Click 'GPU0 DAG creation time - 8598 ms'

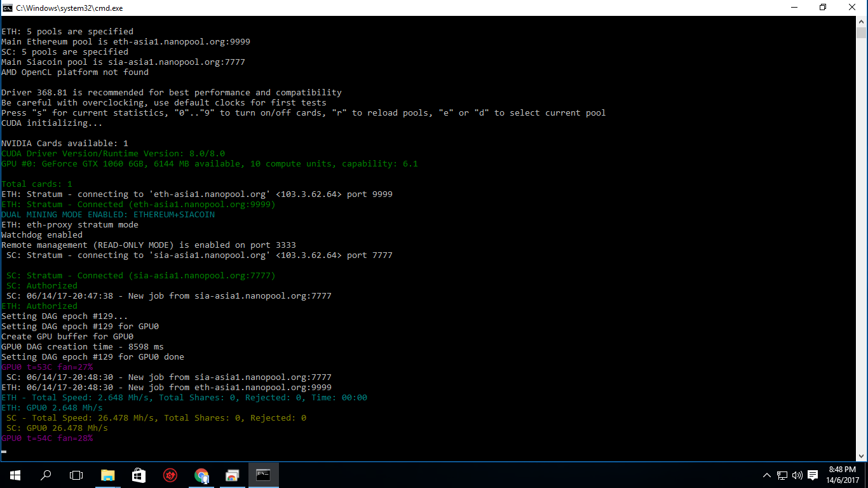(x=83, y=347)
